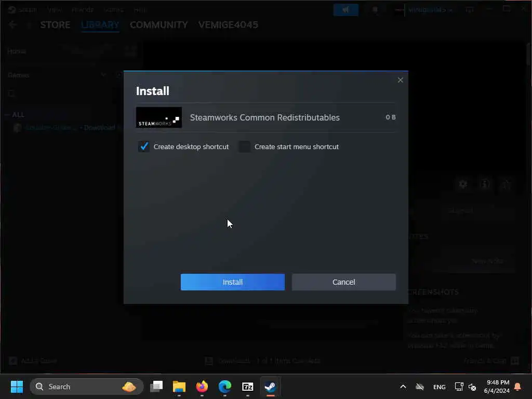This screenshot has height=399, width=532.
Task: Open Task View from the taskbar
Action: point(156,387)
